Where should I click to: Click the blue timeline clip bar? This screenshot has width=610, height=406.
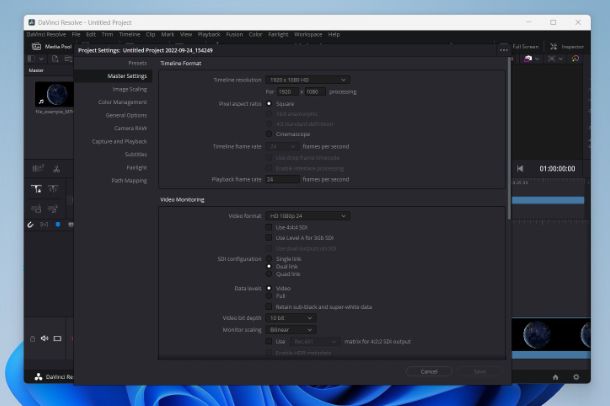click(548, 200)
